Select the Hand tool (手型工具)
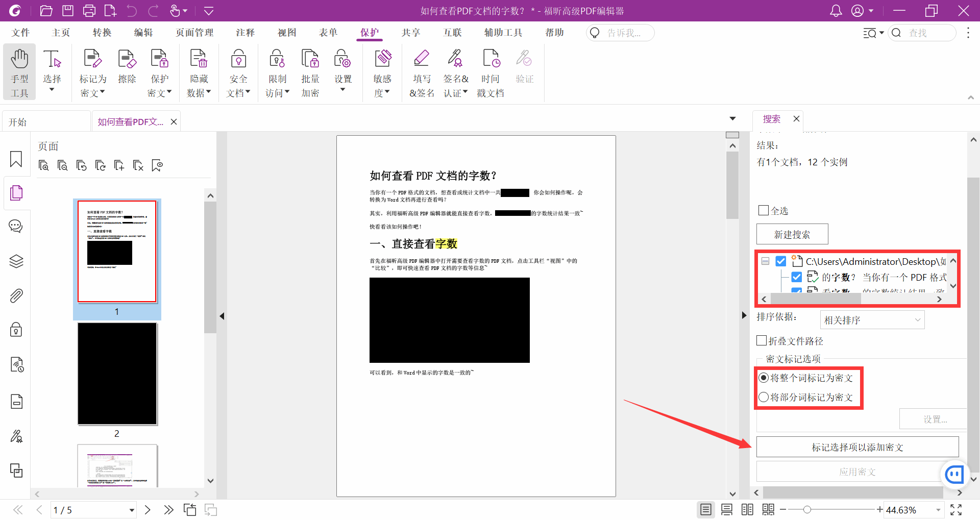Image resolution: width=980 pixels, height=520 pixels. [x=19, y=71]
